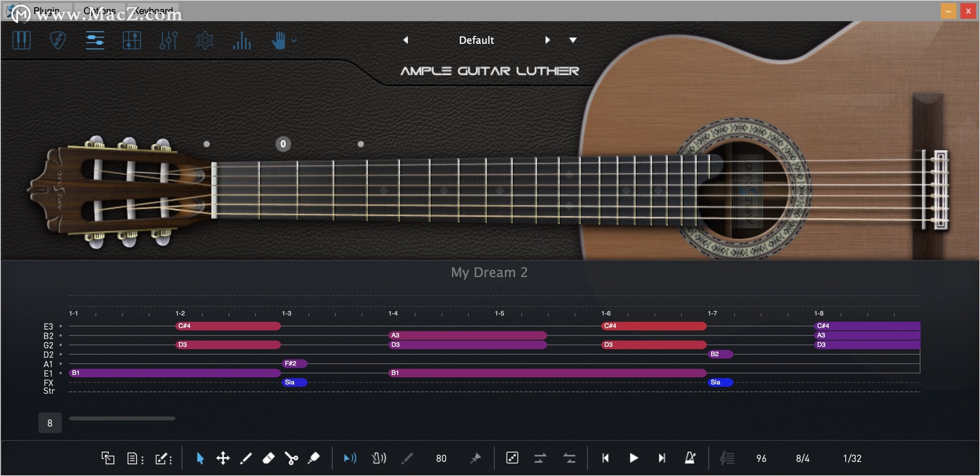Click the bar 1-5 ruler marker
Image resolution: width=980 pixels, height=476 pixels.
tap(499, 313)
